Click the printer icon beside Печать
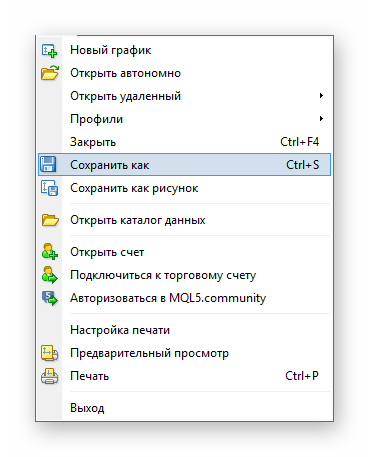369x457 pixels. pos(50,376)
